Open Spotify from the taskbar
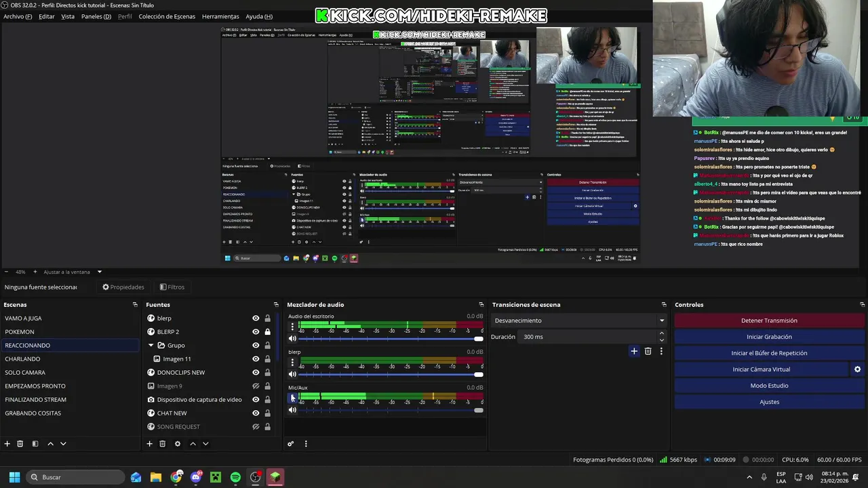Image resolution: width=868 pixels, height=488 pixels. click(235, 477)
